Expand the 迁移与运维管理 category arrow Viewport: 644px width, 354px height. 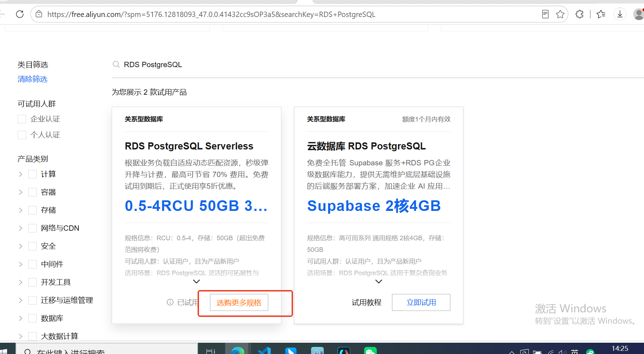point(21,300)
